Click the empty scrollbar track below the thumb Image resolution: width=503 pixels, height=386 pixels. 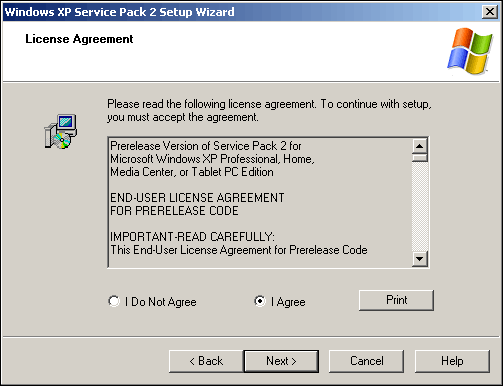point(420,207)
